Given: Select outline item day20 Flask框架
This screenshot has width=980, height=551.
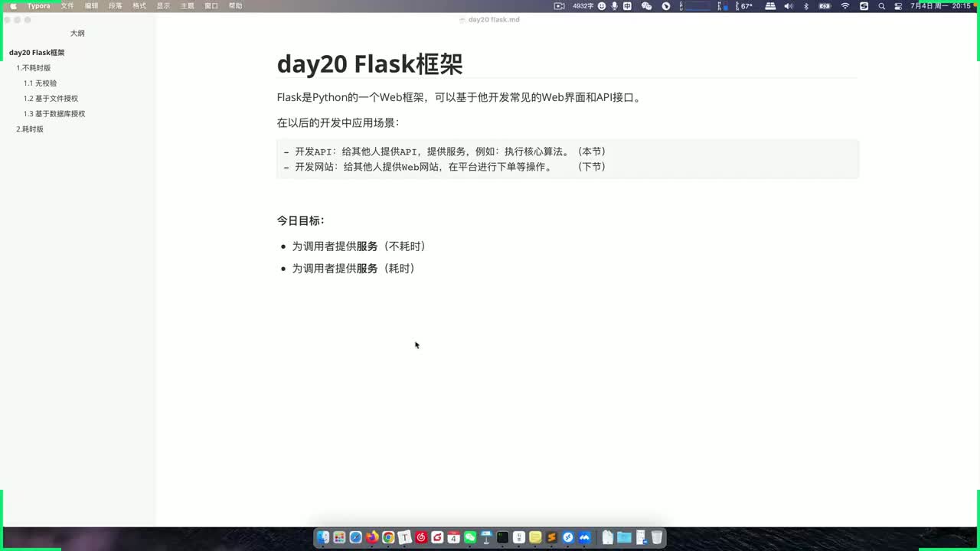Looking at the screenshot, I should [x=37, y=53].
